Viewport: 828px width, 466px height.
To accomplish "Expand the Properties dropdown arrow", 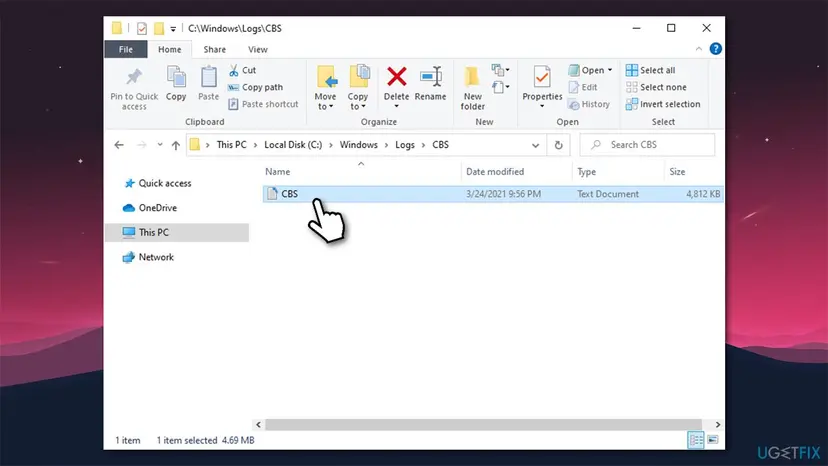I will point(542,106).
